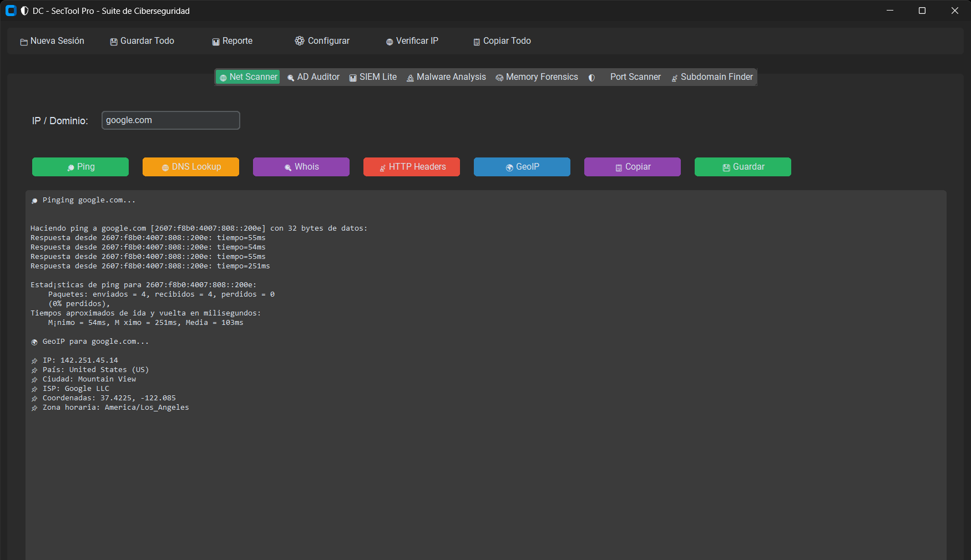Click the 'IP / Dominio:' label

coord(60,121)
